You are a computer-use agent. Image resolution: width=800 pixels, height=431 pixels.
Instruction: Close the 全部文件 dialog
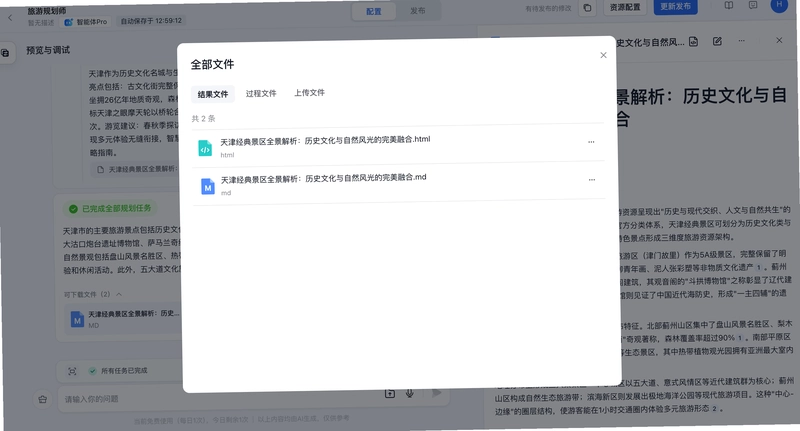[x=603, y=55]
